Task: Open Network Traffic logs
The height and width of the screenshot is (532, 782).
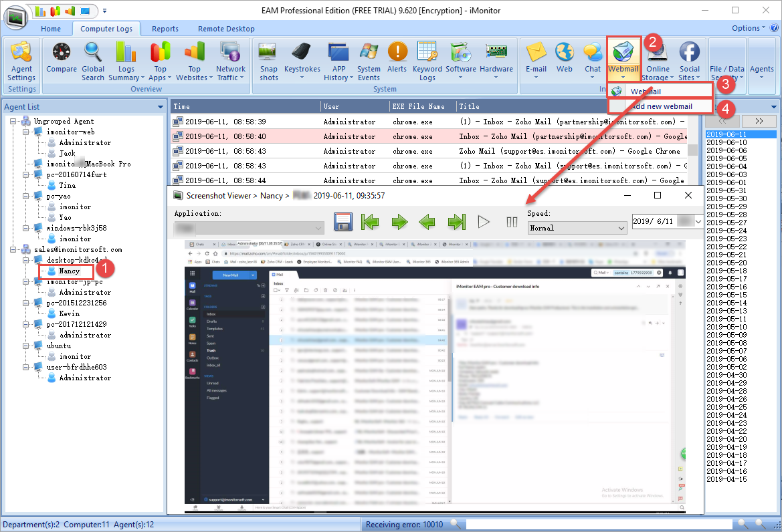Action: pos(230,61)
